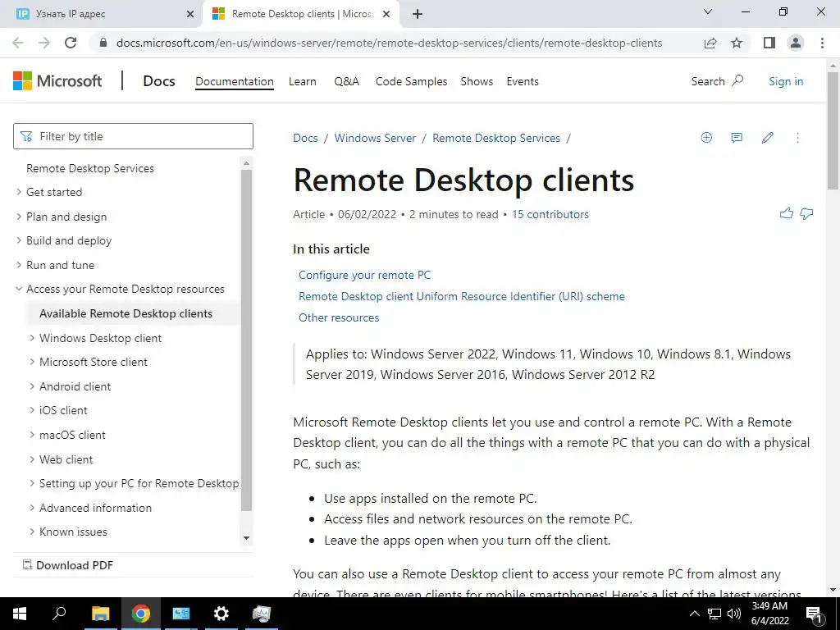Open the Chrome profile avatar
Screen dimensions: 840x630
point(796,43)
